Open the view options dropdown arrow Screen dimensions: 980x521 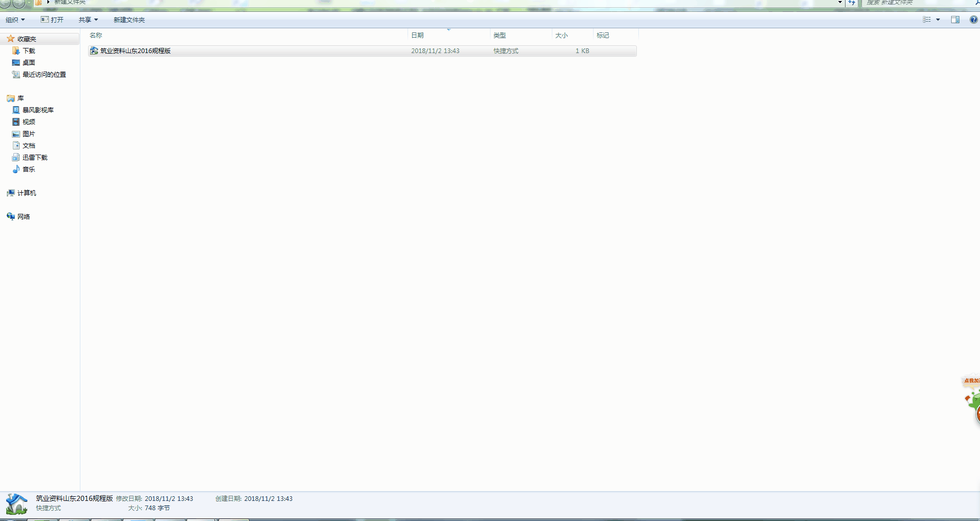coord(938,20)
